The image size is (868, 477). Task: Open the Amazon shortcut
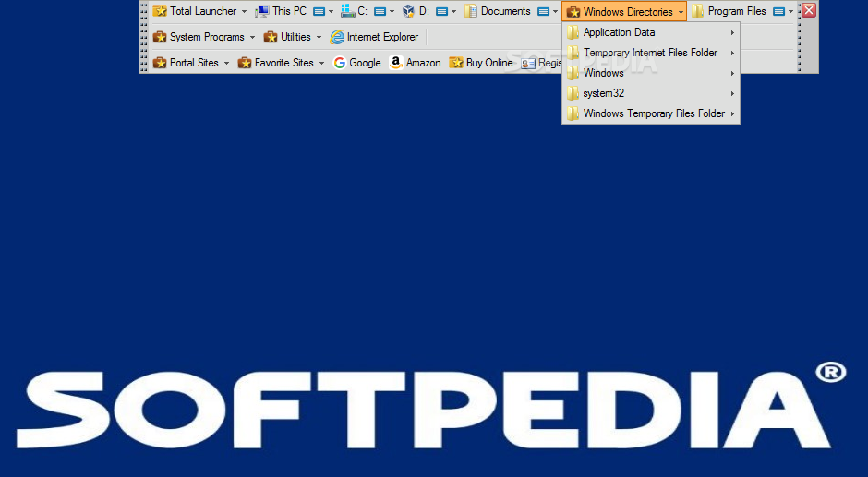[415, 63]
